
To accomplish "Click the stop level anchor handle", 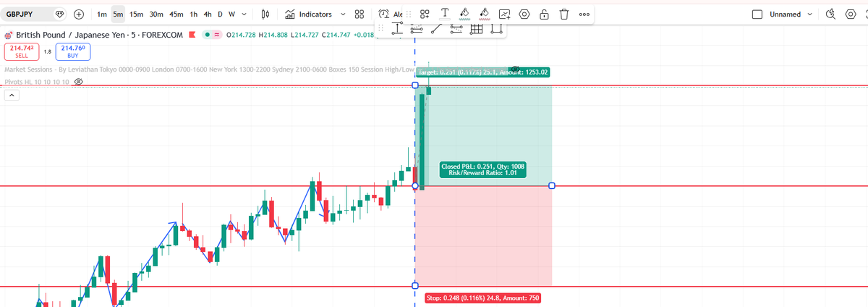I will [x=415, y=285].
